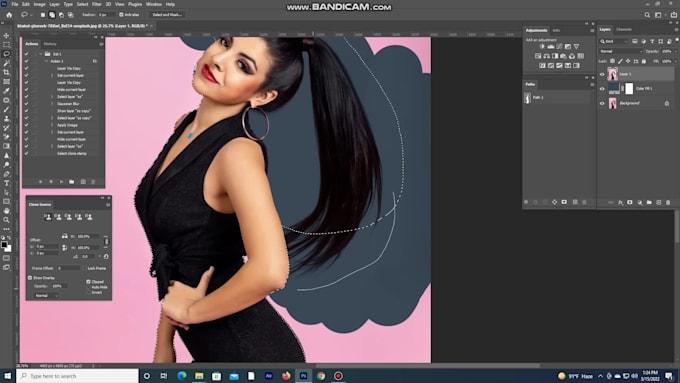This screenshot has height=383, width=680.
Task: Select the Move tool
Action: [x=6, y=36]
